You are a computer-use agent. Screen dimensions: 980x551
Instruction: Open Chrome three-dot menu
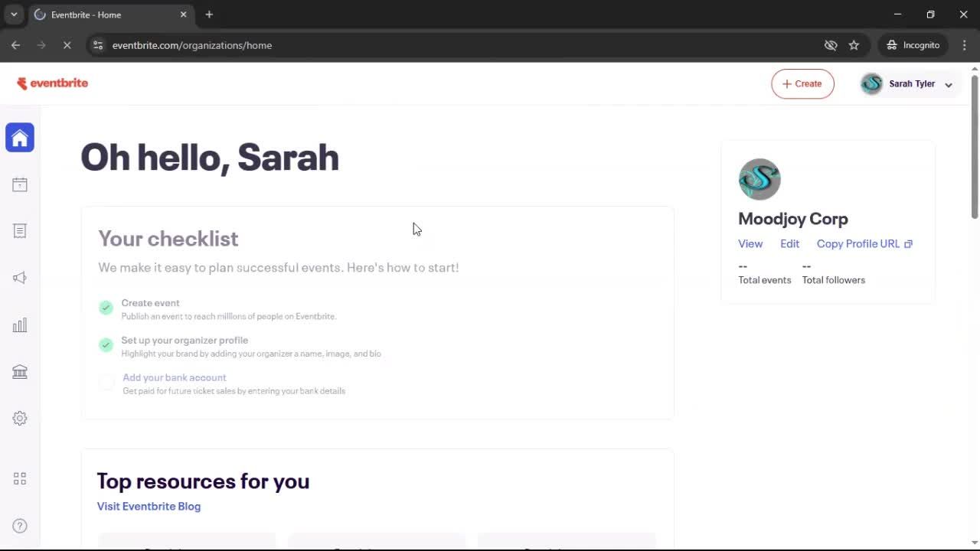964,45
